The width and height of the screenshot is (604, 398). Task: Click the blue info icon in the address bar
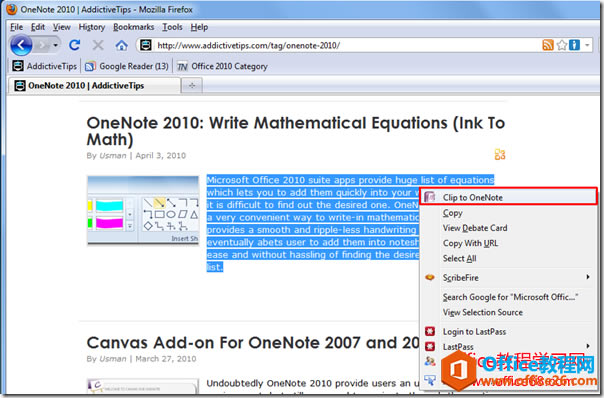[574, 45]
